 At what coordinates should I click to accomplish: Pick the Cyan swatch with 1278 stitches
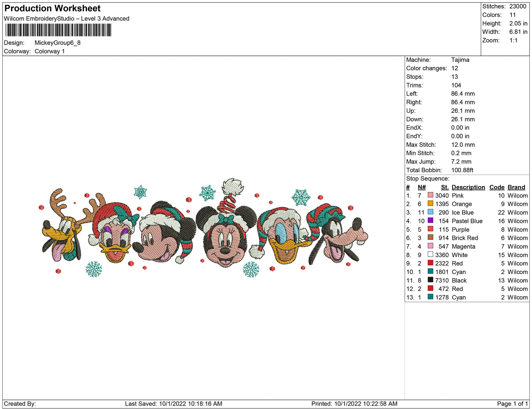430,296
